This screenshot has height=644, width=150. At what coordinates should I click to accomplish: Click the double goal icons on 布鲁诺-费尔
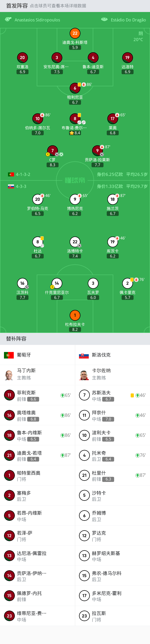[x=82, y=122]
